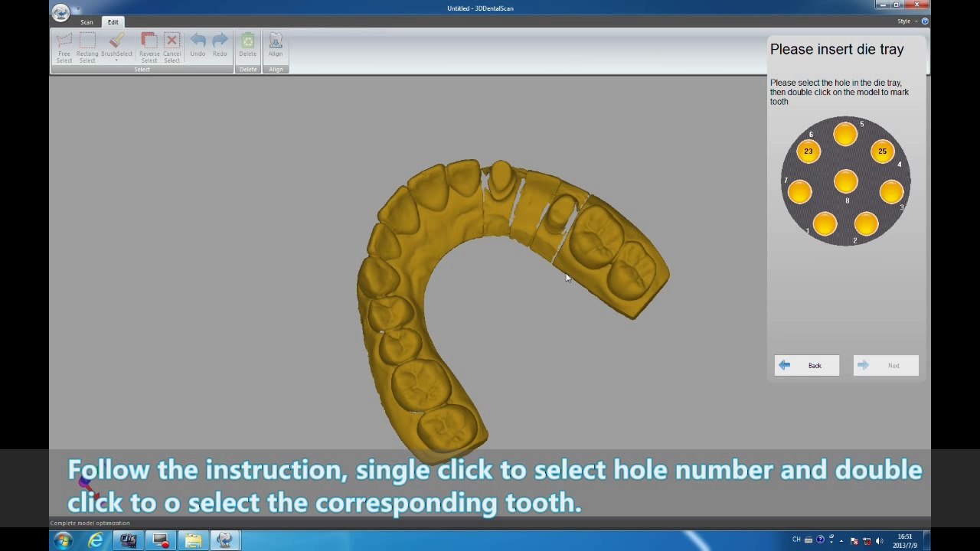
Task: Open Windows Start menu
Action: [63, 541]
